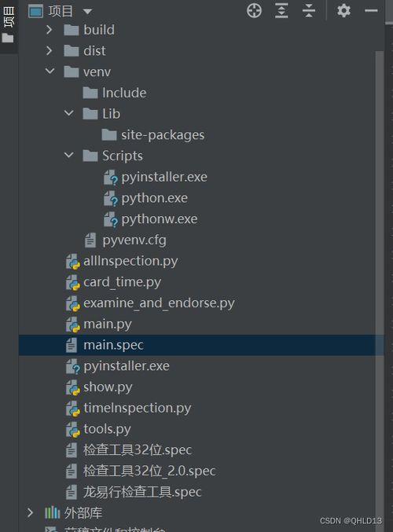Click the unknown-file icon beside python.exe

(x=111, y=199)
